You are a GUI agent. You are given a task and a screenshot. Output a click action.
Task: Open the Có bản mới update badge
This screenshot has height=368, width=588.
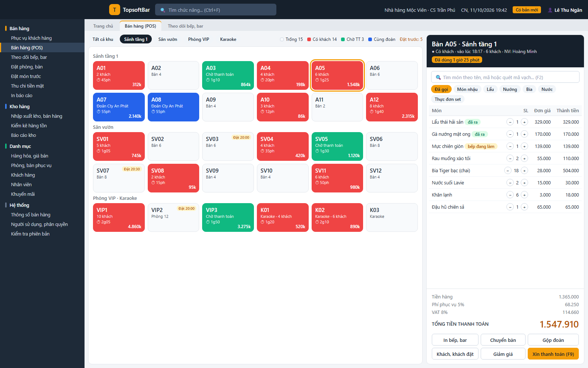[527, 10]
